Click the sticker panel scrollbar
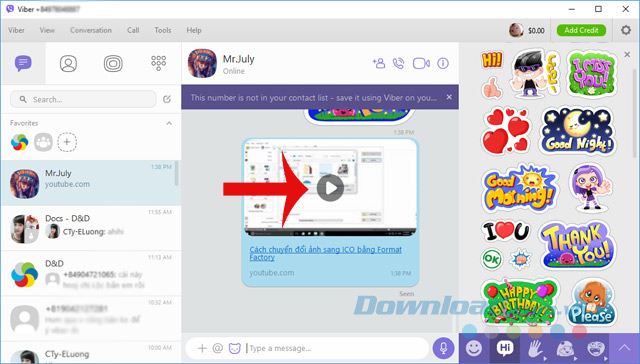The width and height of the screenshot is (640, 364). [635, 112]
